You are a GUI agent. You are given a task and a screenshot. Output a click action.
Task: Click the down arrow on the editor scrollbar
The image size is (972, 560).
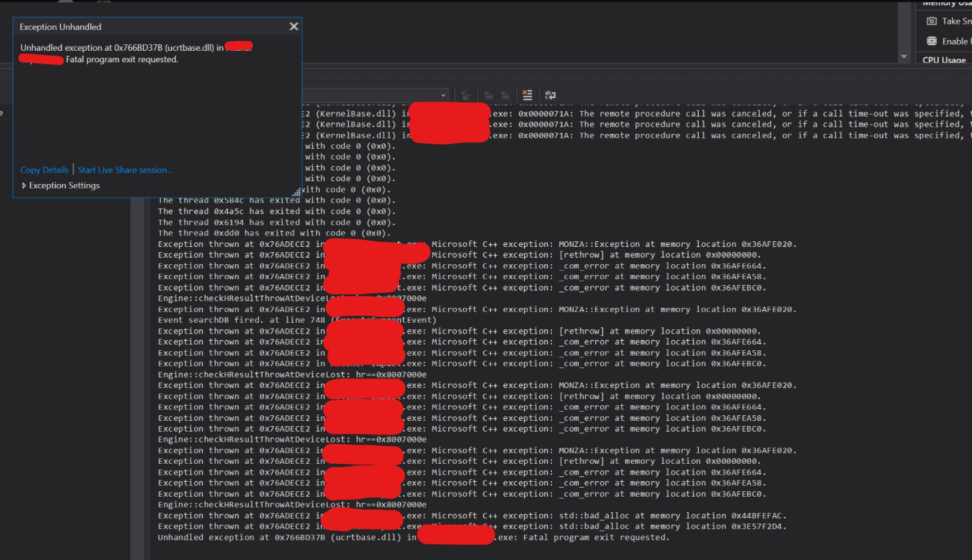(903, 56)
